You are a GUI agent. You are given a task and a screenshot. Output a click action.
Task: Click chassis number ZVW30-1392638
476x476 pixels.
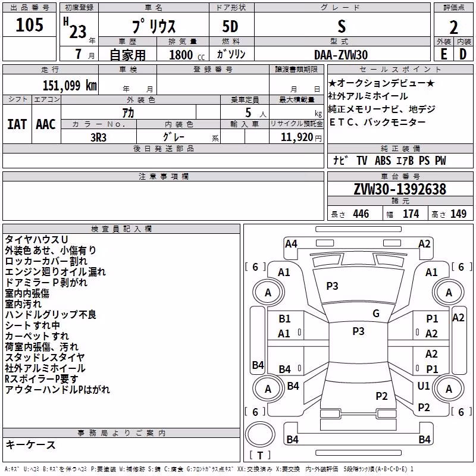click(400, 189)
